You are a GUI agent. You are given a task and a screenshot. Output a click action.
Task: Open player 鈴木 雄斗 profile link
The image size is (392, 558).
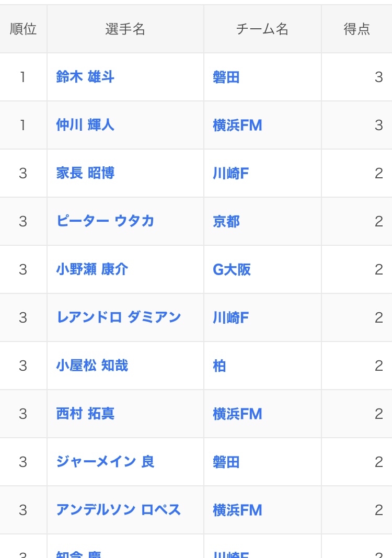click(x=85, y=77)
